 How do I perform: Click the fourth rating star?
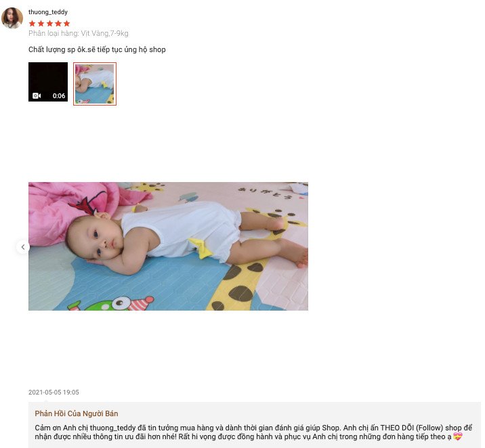(58, 24)
